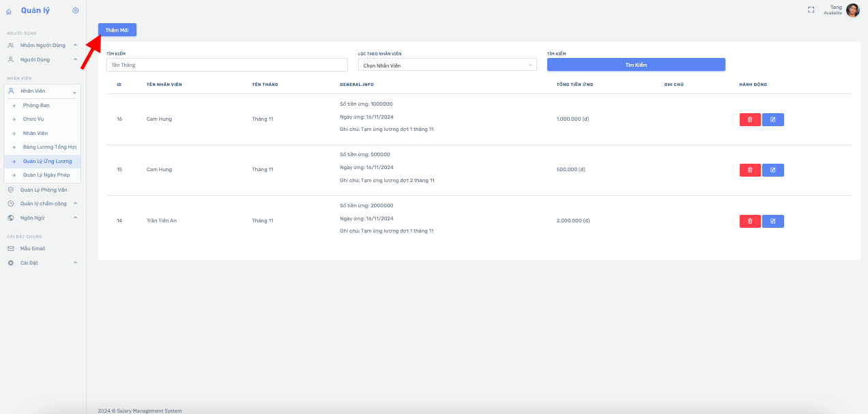868x414 pixels.
Task: Toggle the sidebar pin circle icon
Action: click(75, 10)
